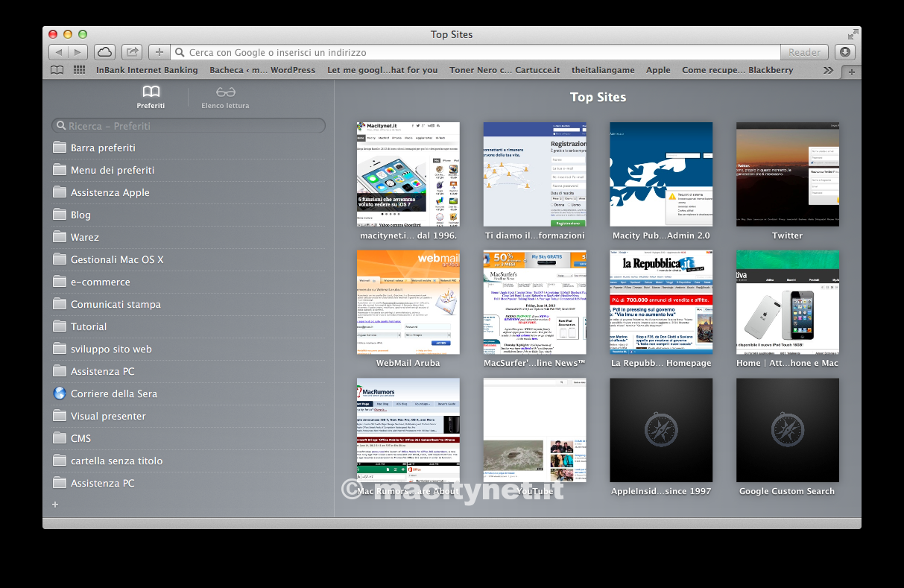Open InBank Internet Banking bookmark
Viewport: 904px width, 588px height.
147,70
